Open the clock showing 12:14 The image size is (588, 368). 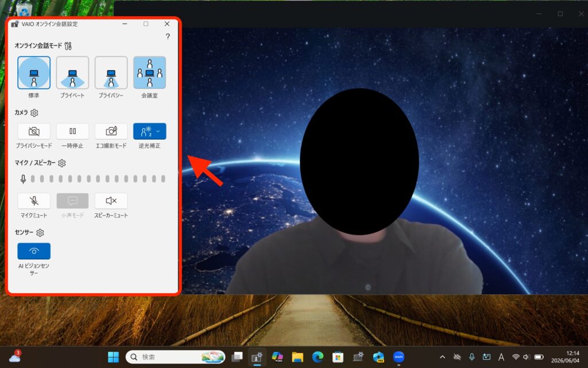565,356
